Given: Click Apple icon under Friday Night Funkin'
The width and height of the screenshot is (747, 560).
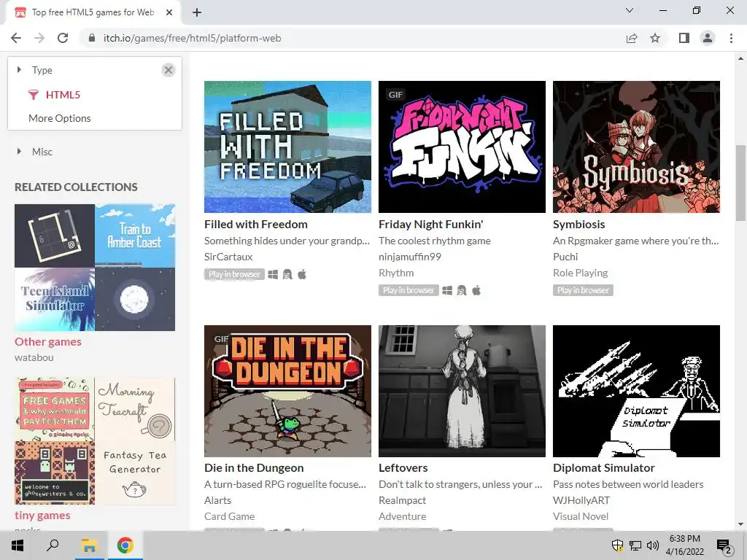Looking at the screenshot, I should (476, 290).
